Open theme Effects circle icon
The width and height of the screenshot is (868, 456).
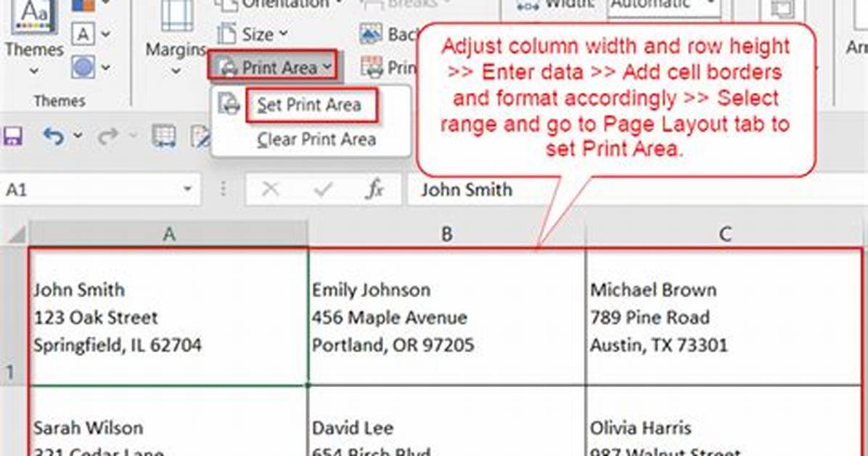click(x=83, y=68)
